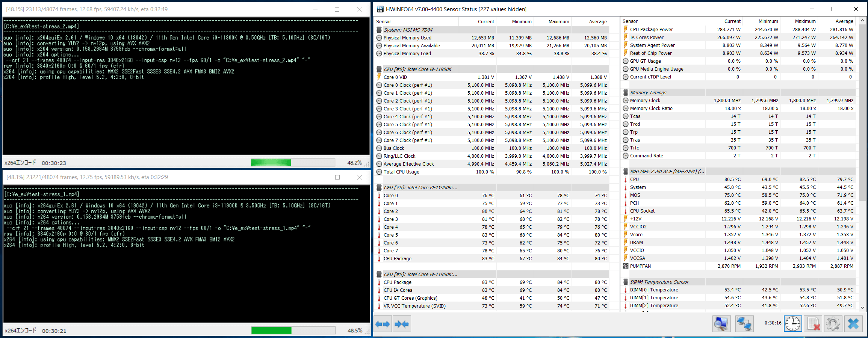Image resolution: width=868 pixels, height=338 pixels.
Task: Select the Core 5 Clock (perf #1) row
Action: 492,124
